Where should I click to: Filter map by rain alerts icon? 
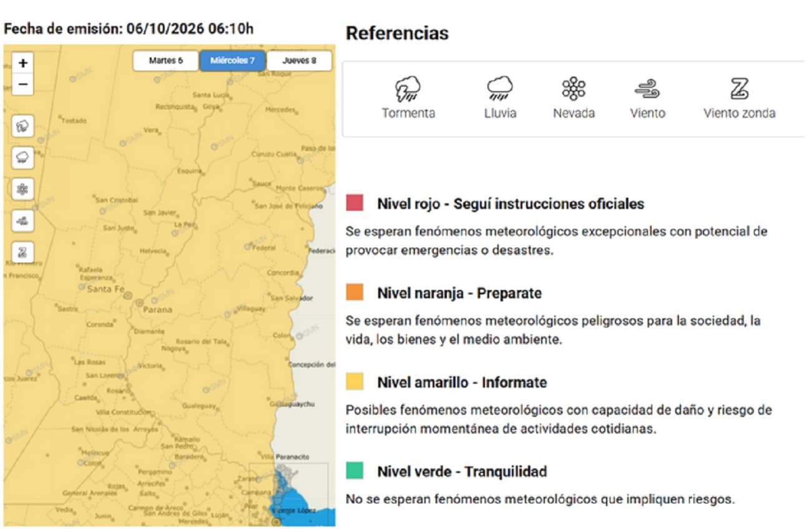tap(23, 158)
